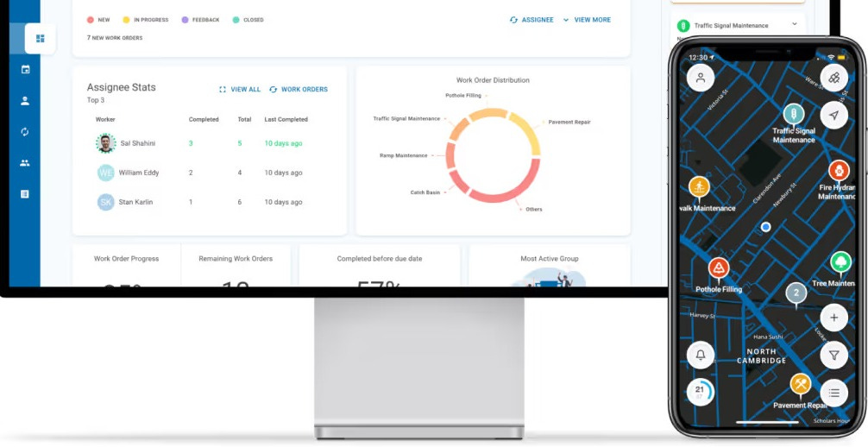Toggle the CLOSED status legend item
868x447 pixels.
[248, 20]
